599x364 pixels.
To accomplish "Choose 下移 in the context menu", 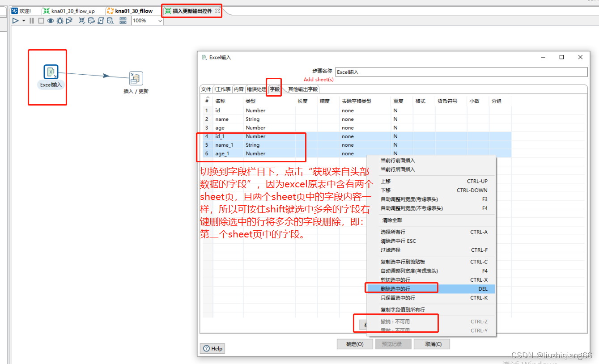I will pos(431,190).
